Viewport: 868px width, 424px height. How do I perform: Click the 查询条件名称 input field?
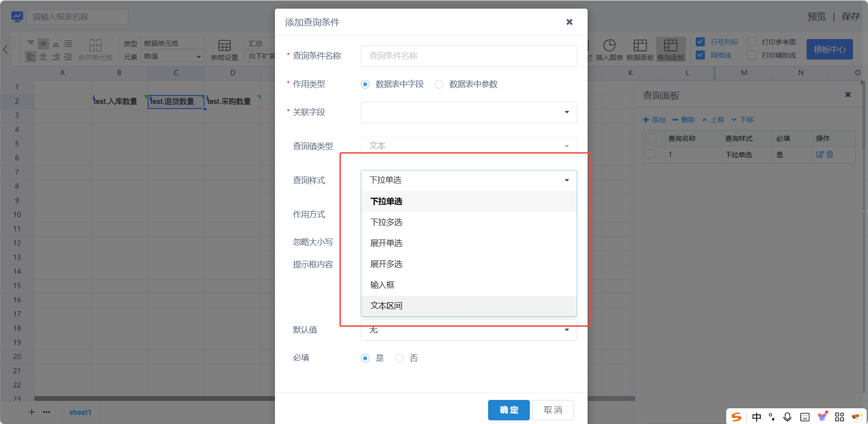tap(469, 56)
